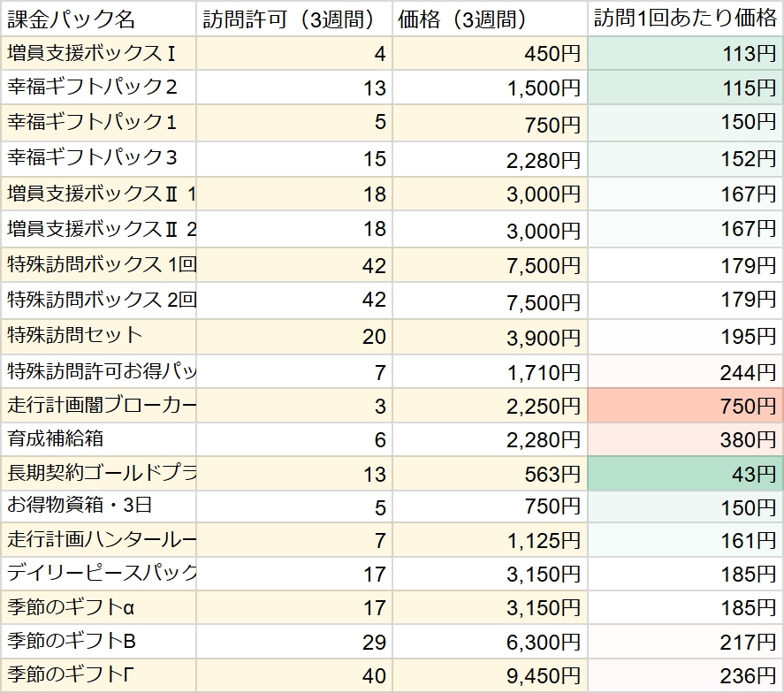The image size is (784, 693).
Task: Select the 訪問1回あたり価格 column header
Action: [686, 19]
